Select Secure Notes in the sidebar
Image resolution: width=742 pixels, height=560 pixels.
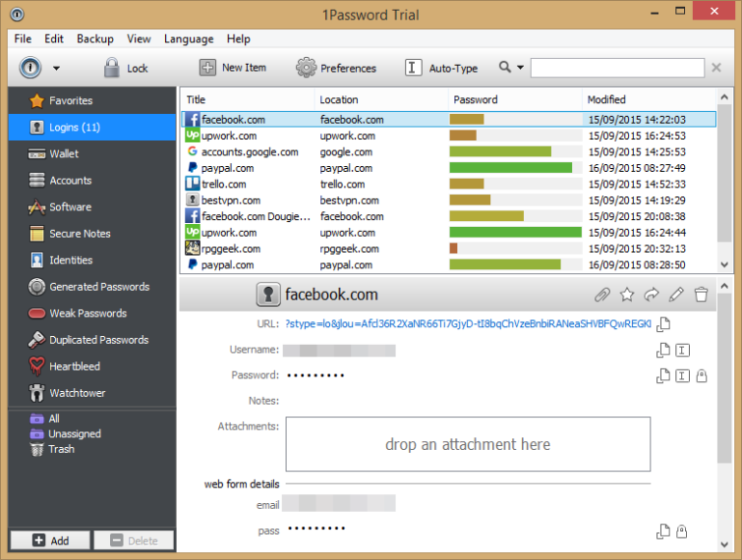(91, 234)
